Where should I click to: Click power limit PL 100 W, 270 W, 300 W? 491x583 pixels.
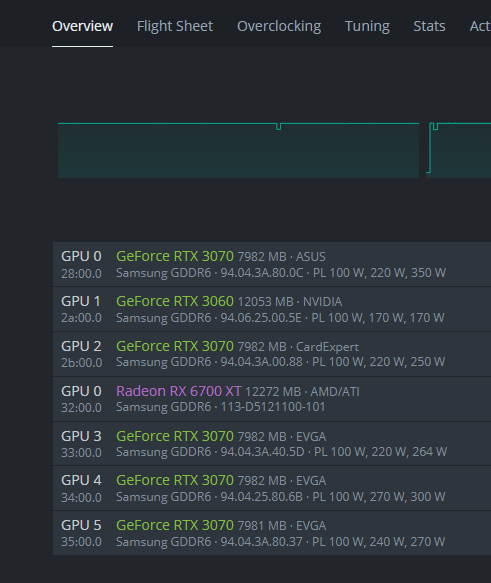pyautogui.click(x=379, y=497)
